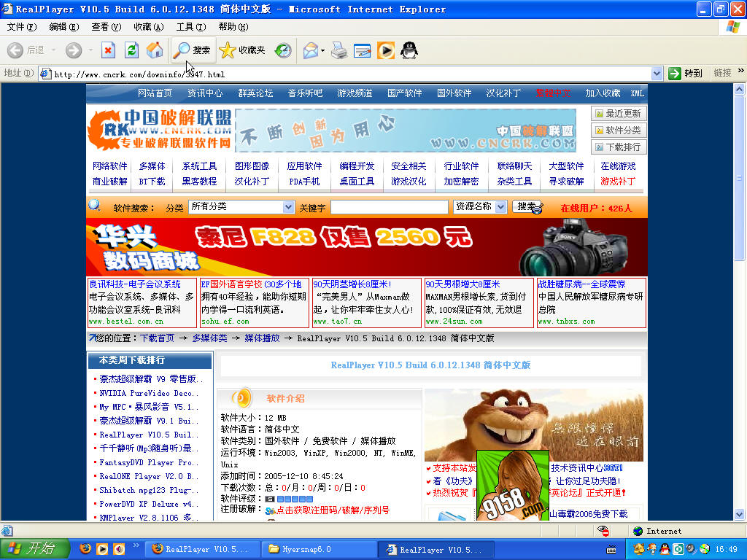Refresh the page with the green arrows icon
This screenshot has width=747, height=560.
point(131,50)
